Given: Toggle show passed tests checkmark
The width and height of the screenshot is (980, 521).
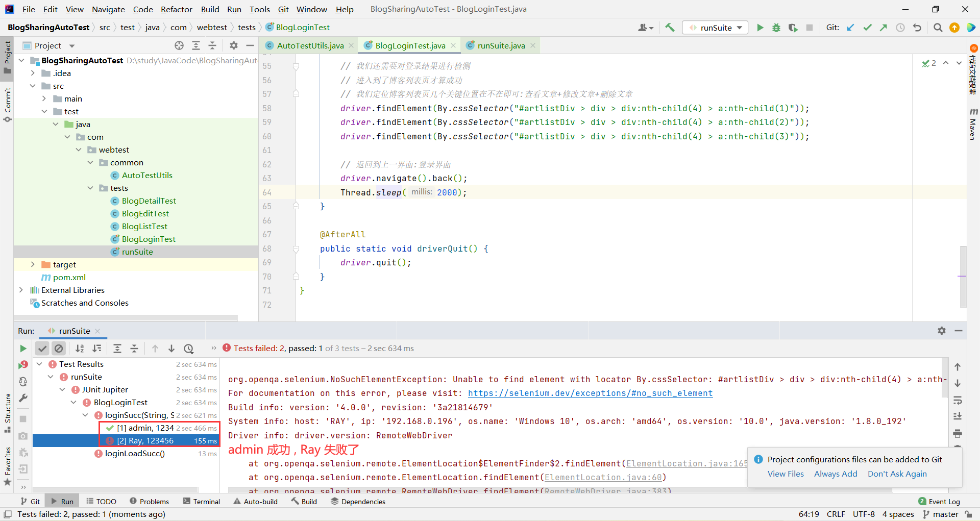Looking at the screenshot, I should point(42,349).
